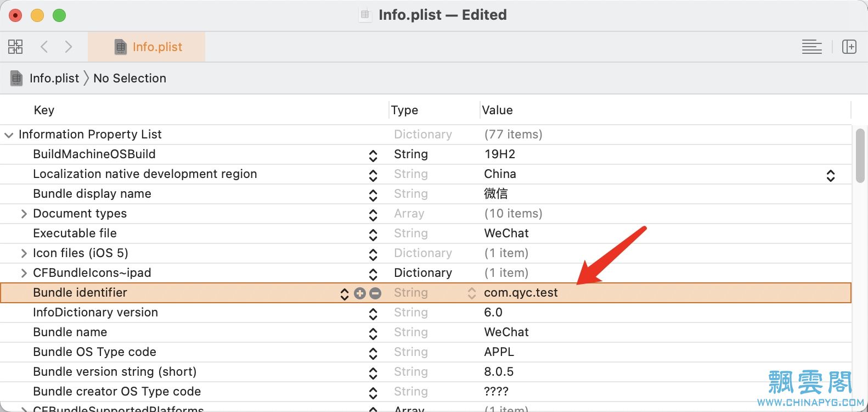Close the window with the red button
Image resolution: width=868 pixels, height=412 pixels.
coord(15,15)
